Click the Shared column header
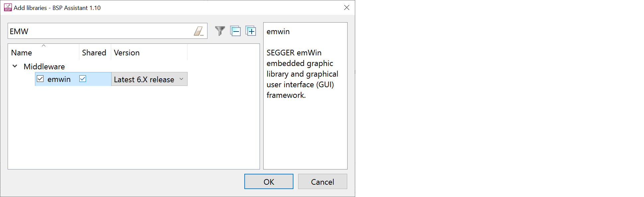Image resolution: width=644 pixels, height=197 pixels. pos(94,53)
